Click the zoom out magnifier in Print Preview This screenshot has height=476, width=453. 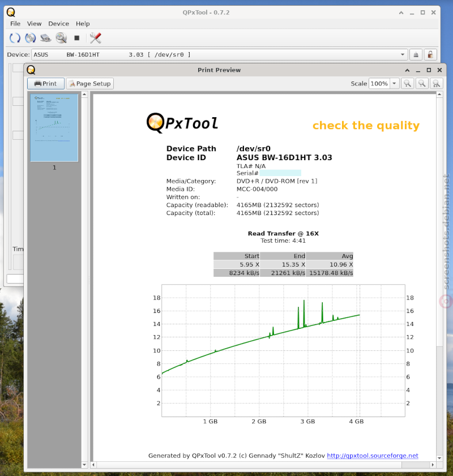tap(422, 83)
